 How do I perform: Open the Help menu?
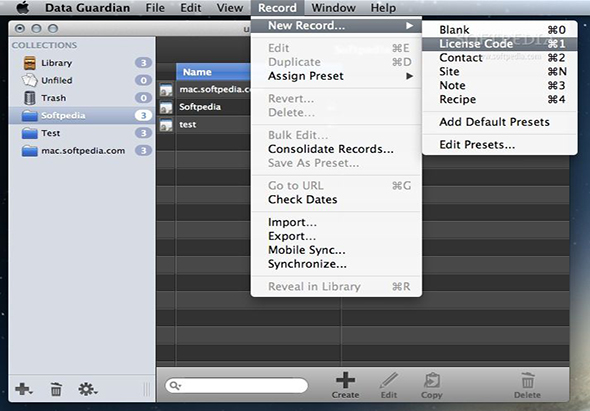[383, 8]
